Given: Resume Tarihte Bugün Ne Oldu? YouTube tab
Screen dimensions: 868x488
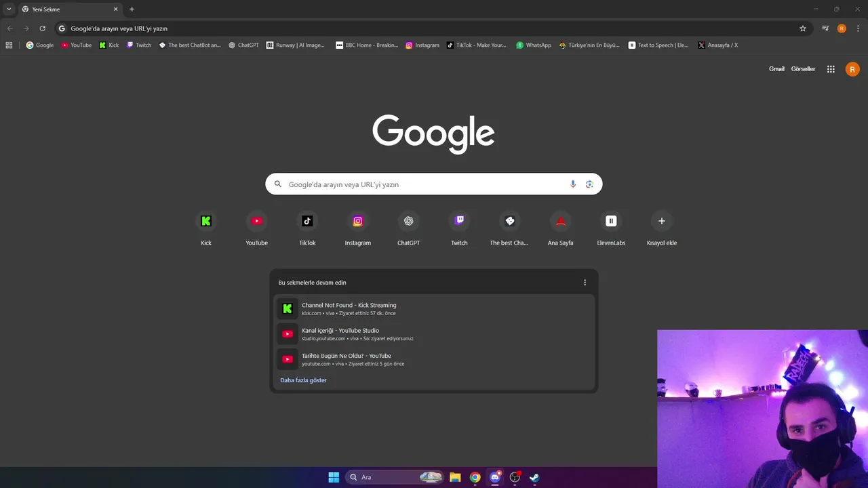Looking at the screenshot, I should [x=434, y=359].
